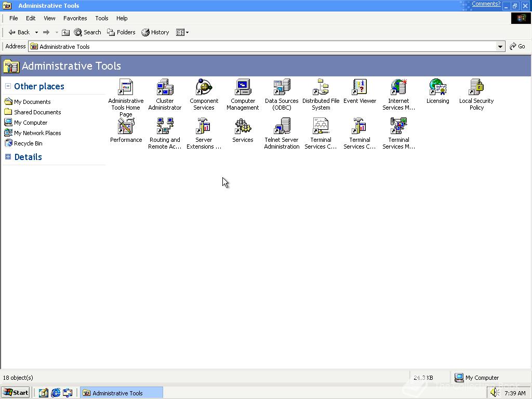The width and height of the screenshot is (532, 399).
Task: Select Terminal Services icon with org chart
Action: 321,126
